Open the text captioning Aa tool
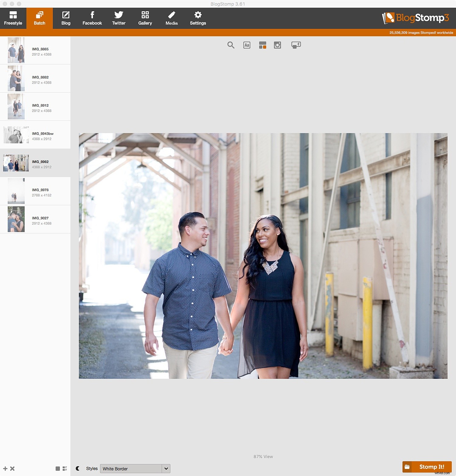 pyautogui.click(x=247, y=45)
